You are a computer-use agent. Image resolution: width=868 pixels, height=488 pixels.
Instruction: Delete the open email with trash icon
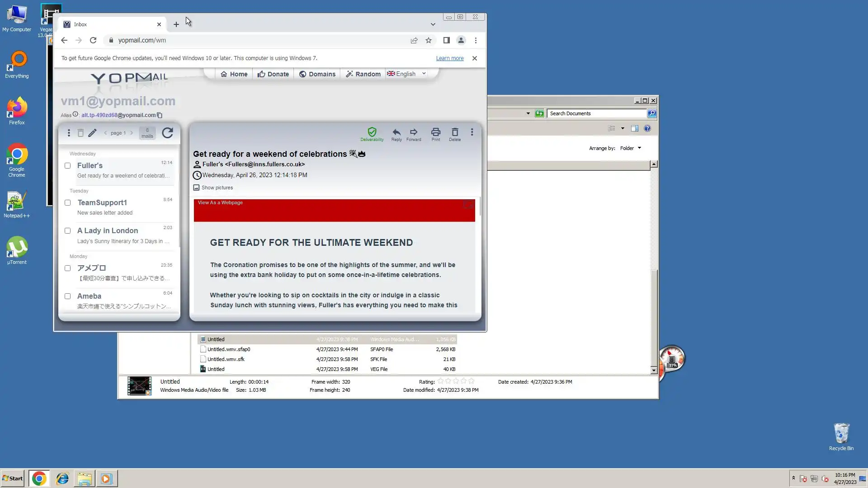click(454, 132)
